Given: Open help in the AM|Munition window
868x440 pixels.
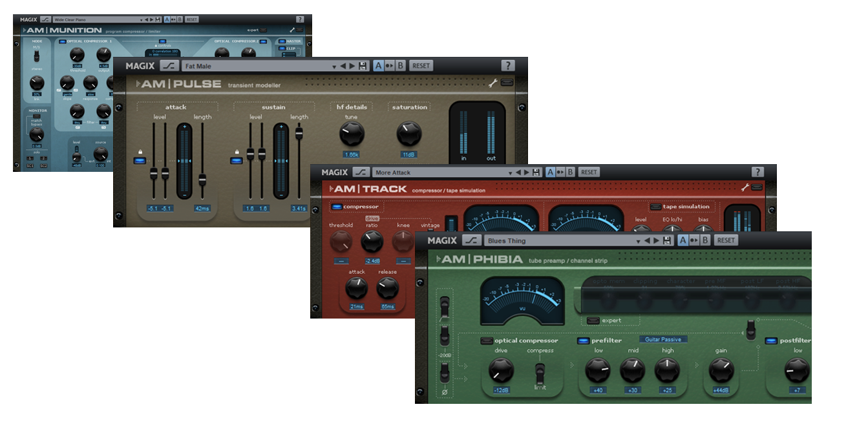Looking at the screenshot, I should click(300, 19).
